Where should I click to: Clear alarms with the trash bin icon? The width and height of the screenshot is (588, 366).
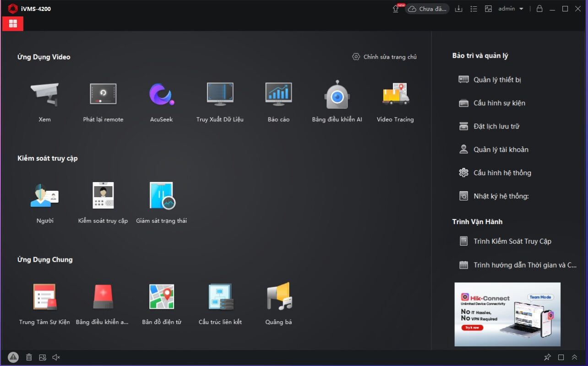point(29,357)
